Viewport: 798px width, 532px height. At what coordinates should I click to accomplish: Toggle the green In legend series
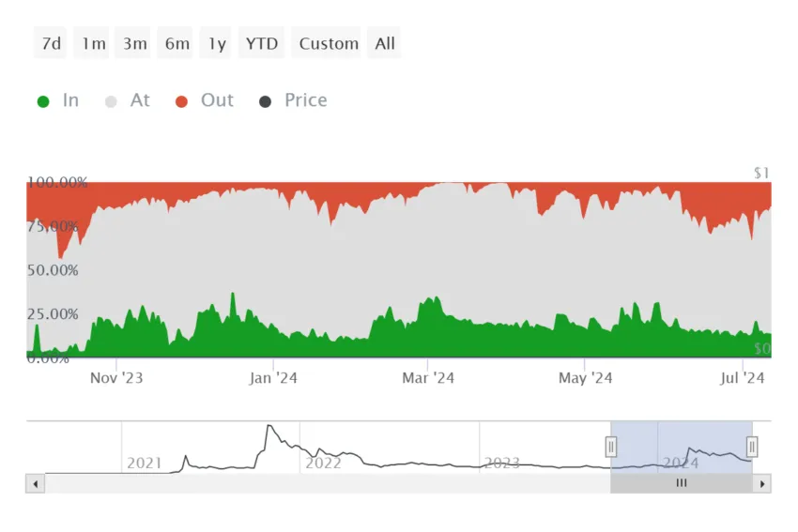(x=58, y=100)
